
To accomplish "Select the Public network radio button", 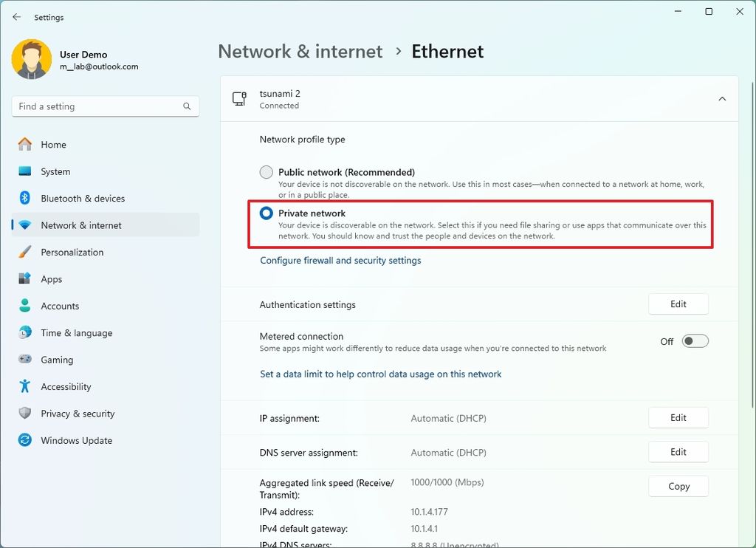I will point(266,171).
